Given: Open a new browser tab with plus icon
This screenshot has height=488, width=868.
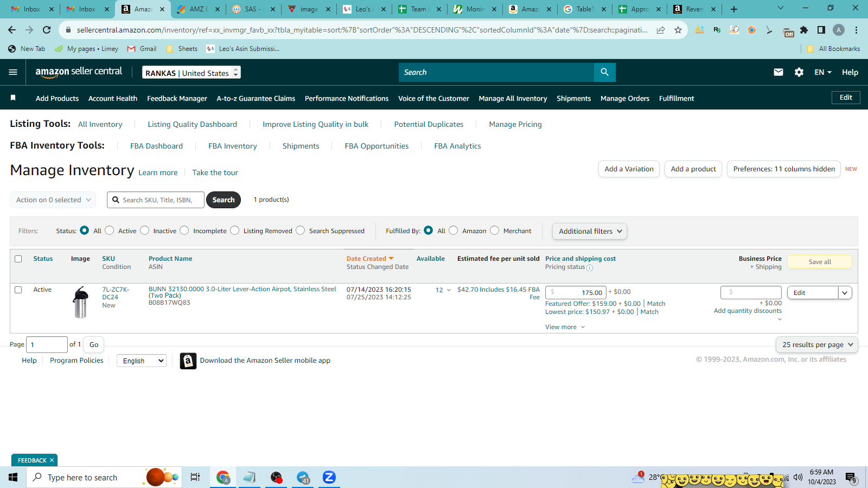Looking at the screenshot, I should click(734, 9).
